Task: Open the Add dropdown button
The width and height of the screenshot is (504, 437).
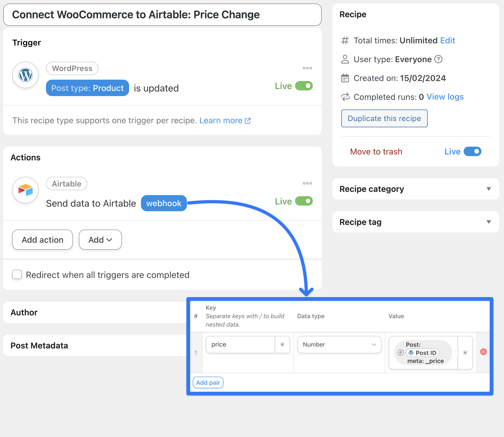Action: (100, 239)
